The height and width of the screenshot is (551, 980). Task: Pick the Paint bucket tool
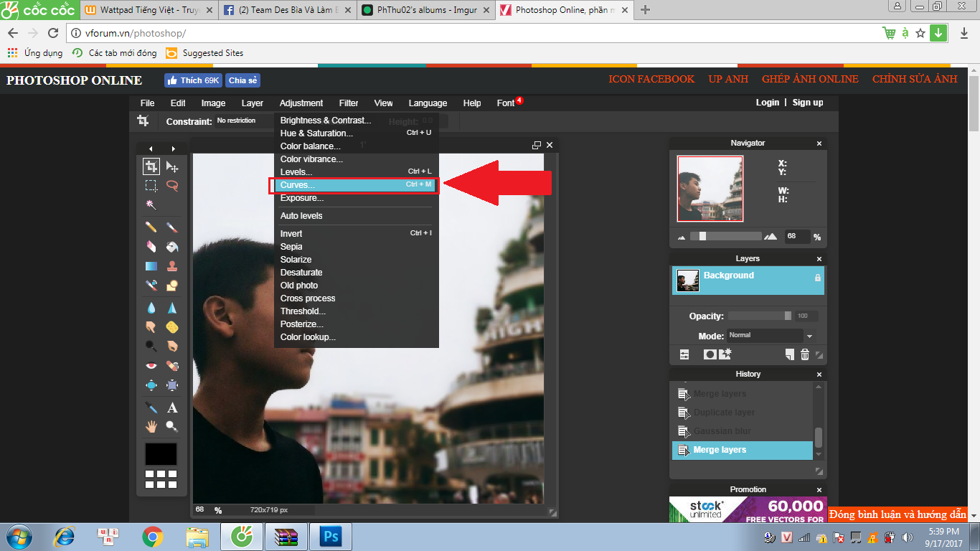coord(172,247)
